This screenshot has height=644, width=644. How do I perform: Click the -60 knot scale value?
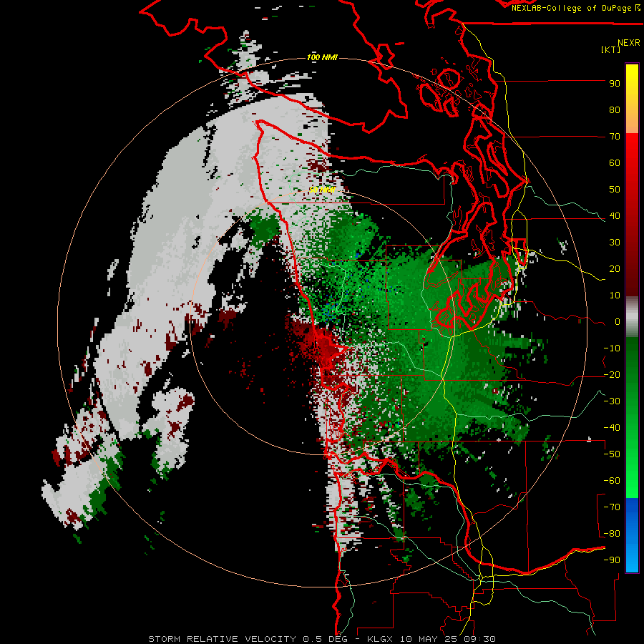[x=612, y=481]
